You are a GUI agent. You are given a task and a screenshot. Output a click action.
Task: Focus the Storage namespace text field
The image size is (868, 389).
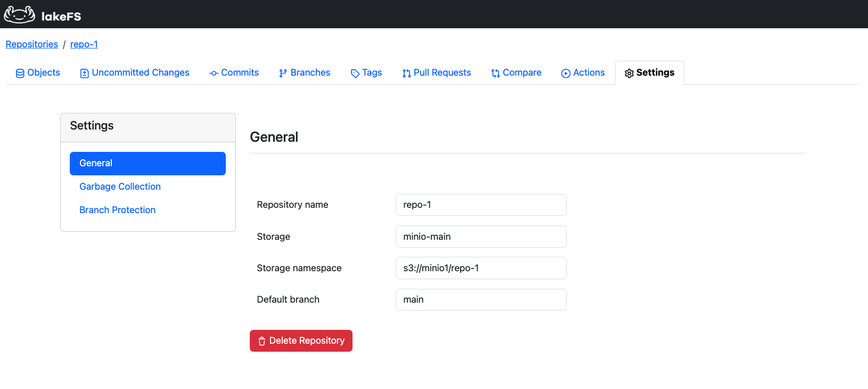point(480,268)
